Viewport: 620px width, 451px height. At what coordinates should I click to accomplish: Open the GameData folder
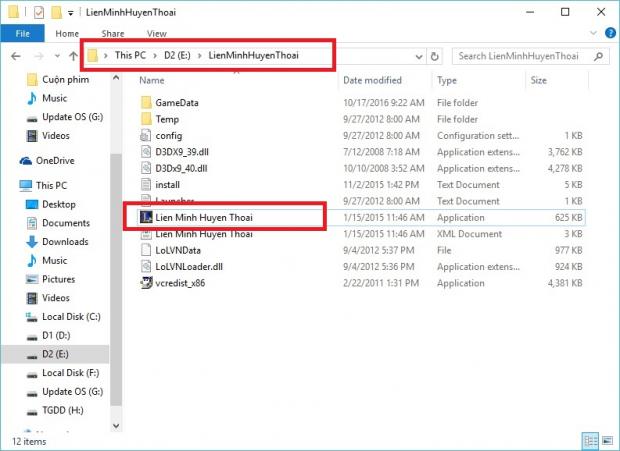tap(176, 103)
